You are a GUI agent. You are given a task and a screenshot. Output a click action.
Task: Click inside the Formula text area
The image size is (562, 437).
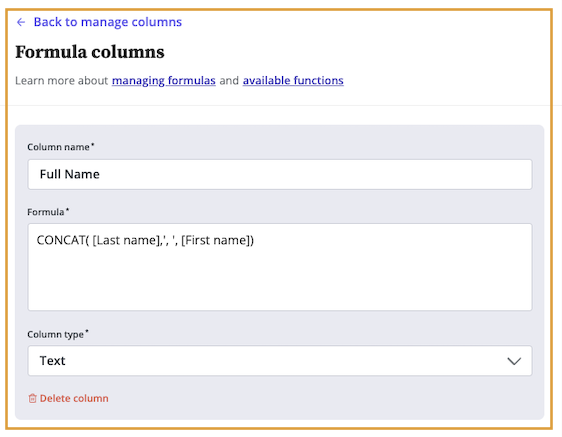(280, 267)
